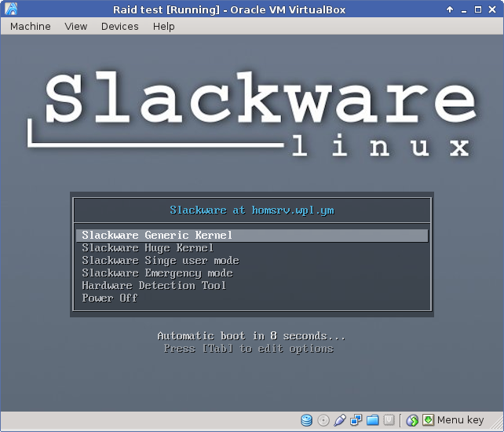Select the Power Off boot entry
The width and height of the screenshot is (504, 432).
pyautogui.click(x=252, y=298)
